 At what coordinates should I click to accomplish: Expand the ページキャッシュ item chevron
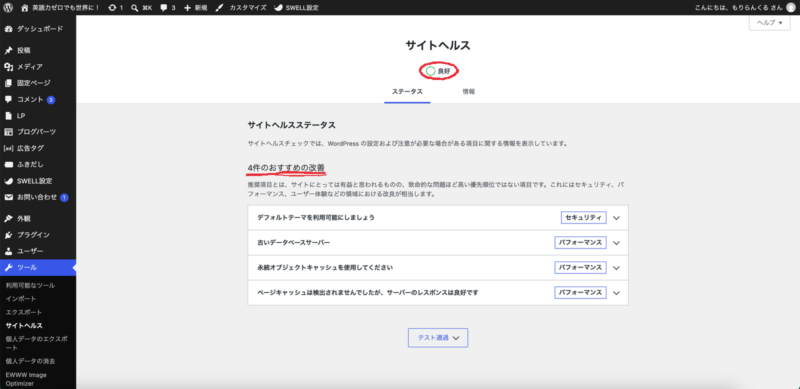pyautogui.click(x=616, y=293)
